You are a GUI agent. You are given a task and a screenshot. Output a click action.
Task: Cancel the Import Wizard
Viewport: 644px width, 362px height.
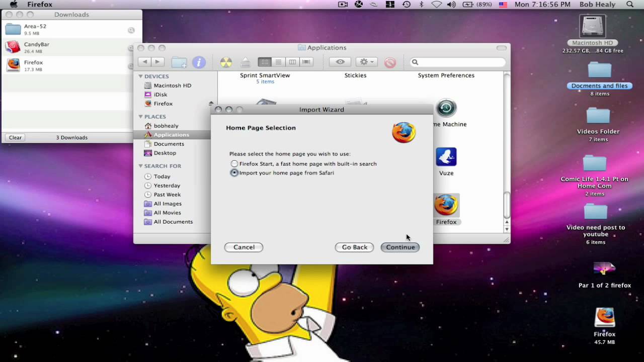(x=244, y=247)
